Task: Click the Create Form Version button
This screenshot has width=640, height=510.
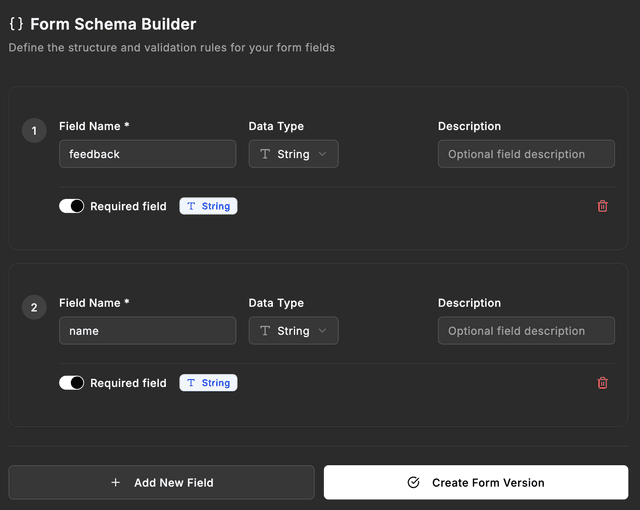Action: pyautogui.click(x=476, y=482)
